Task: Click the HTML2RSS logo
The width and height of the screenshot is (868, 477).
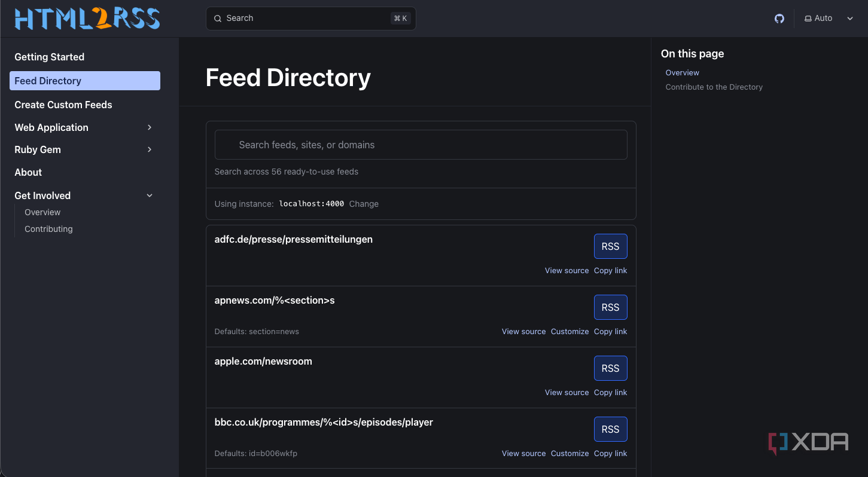Action: (87, 19)
